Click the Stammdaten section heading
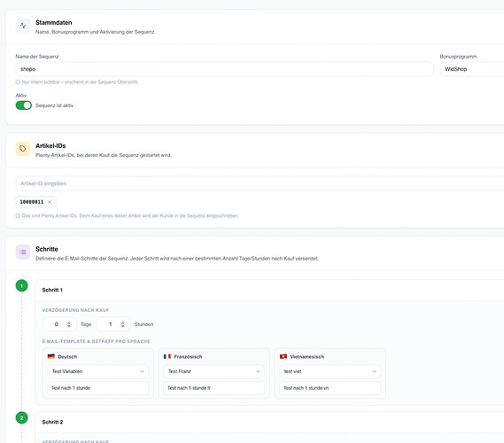Viewport: 504px width, 443px height. pyautogui.click(x=54, y=22)
